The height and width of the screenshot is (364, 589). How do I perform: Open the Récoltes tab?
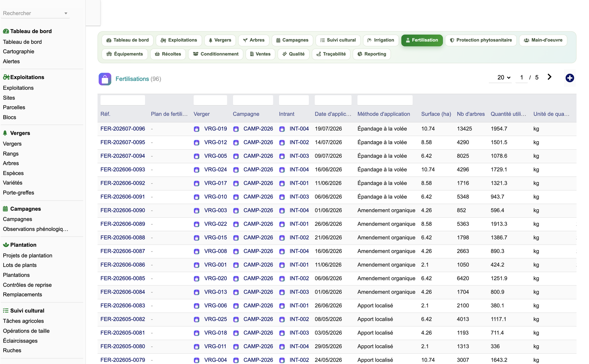point(168,54)
